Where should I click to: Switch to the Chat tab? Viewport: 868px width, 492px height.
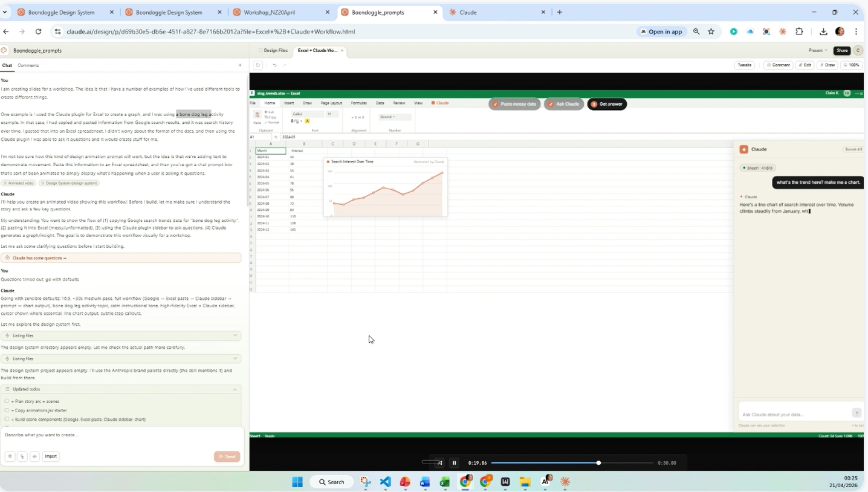point(7,65)
